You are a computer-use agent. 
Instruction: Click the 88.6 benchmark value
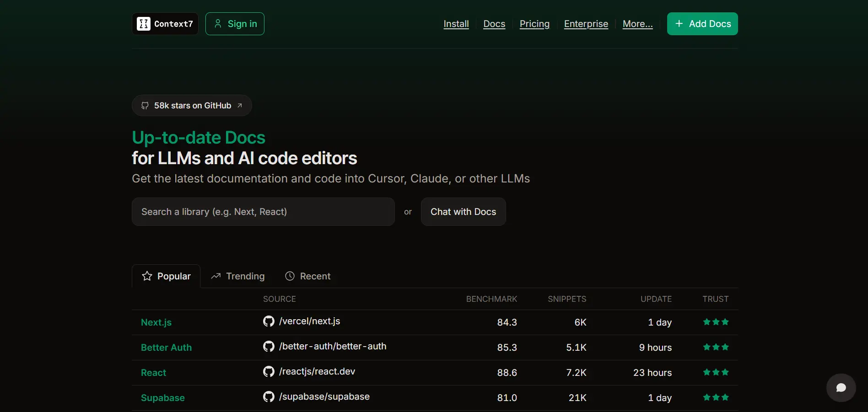point(507,373)
